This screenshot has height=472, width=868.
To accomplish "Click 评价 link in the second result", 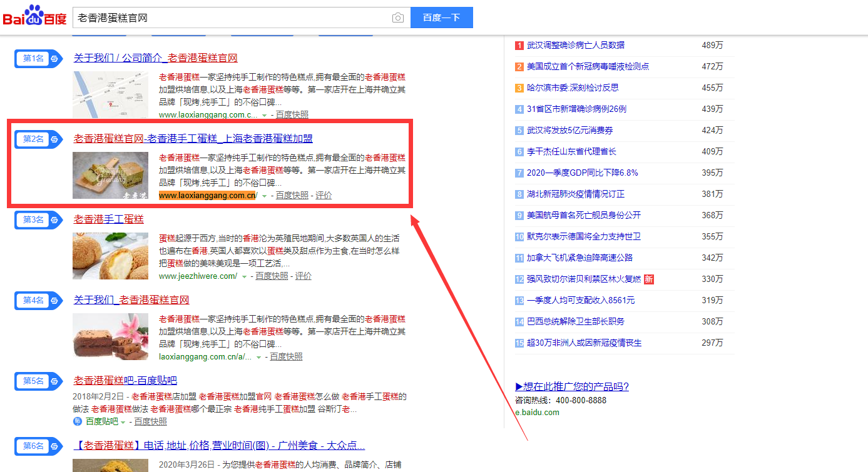I will tap(324, 196).
